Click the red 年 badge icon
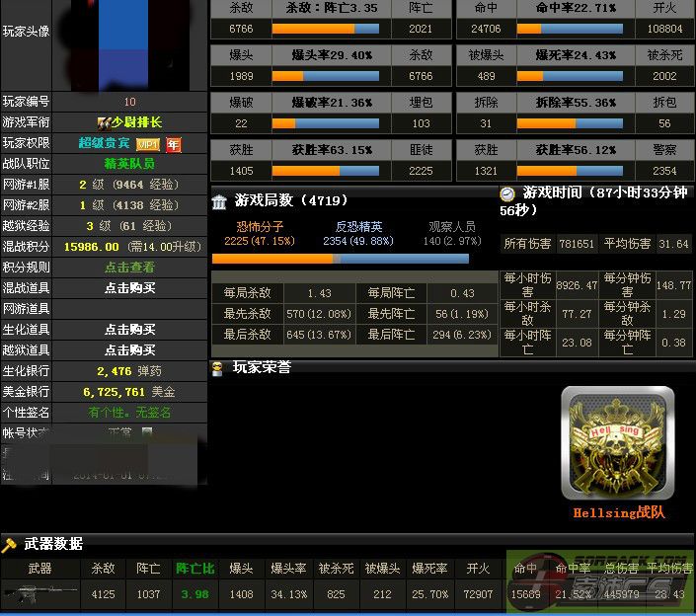The width and height of the screenshot is (696, 616). click(x=173, y=143)
